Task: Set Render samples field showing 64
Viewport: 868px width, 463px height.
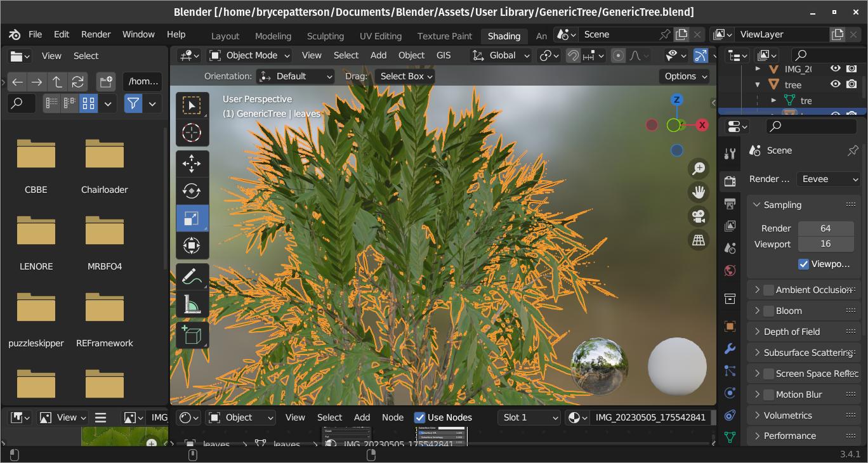Action: coord(825,228)
